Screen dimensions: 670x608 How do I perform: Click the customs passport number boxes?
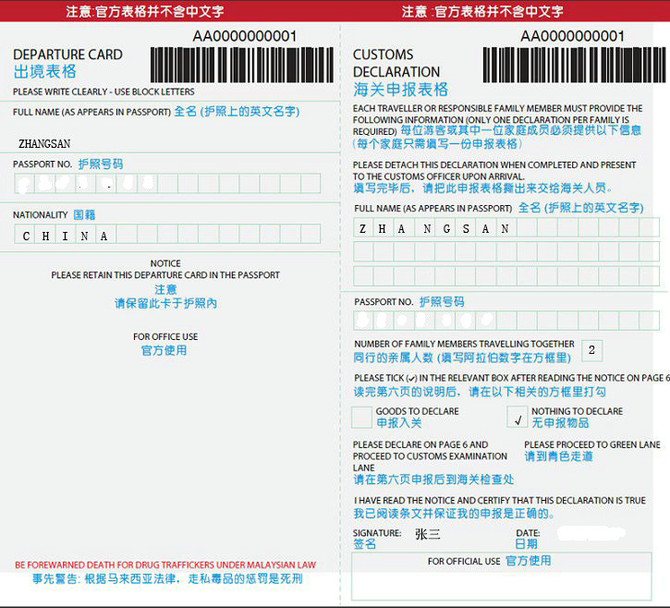506,320
